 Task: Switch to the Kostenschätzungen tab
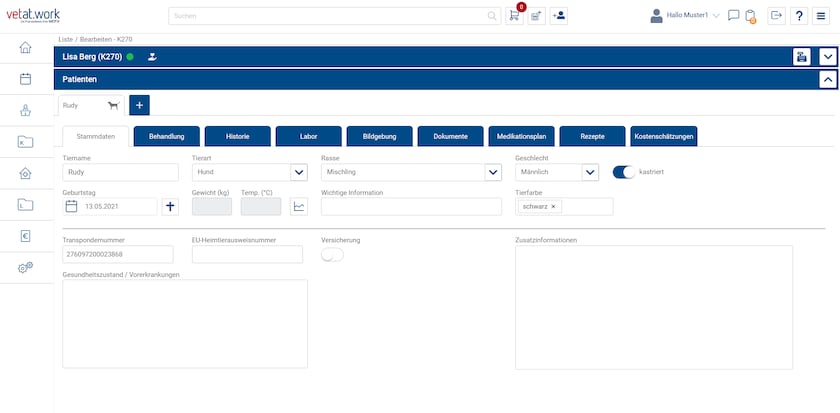click(664, 137)
